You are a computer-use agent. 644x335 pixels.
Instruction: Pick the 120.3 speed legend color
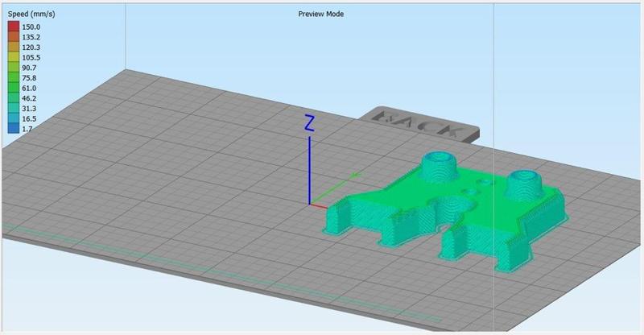(14, 48)
